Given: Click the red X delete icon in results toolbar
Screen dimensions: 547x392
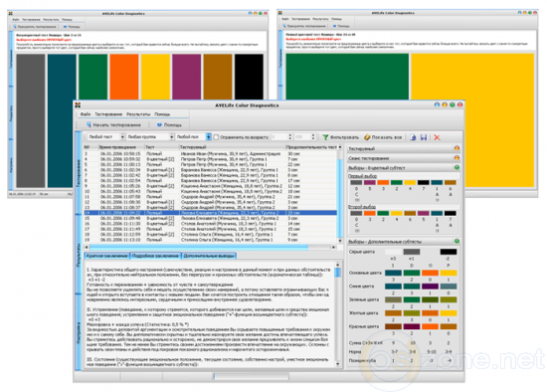Looking at the screenshot, I should coord(437,137).
